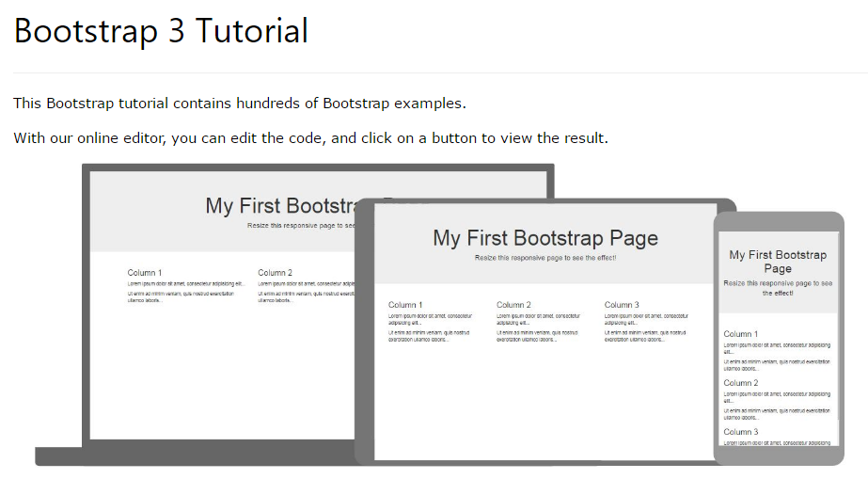Click 'Column 3' in the phone mockup

click(x=741, y=431)
